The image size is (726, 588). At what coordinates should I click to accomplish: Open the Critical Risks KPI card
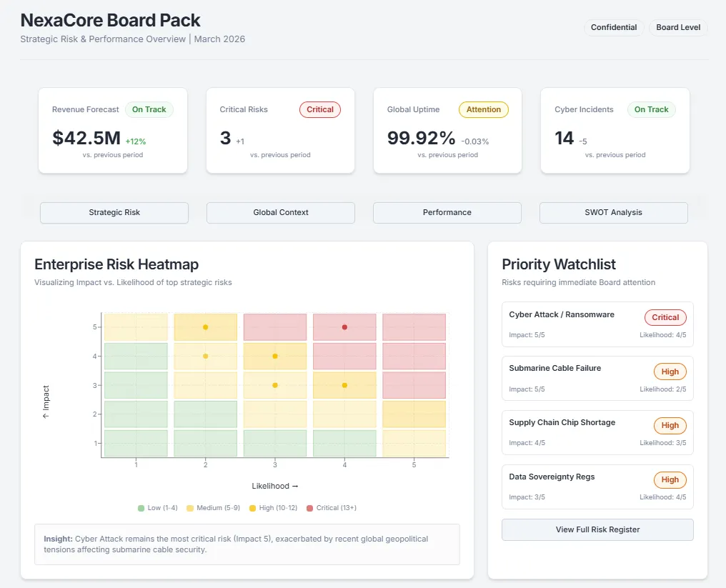(281, 131)
